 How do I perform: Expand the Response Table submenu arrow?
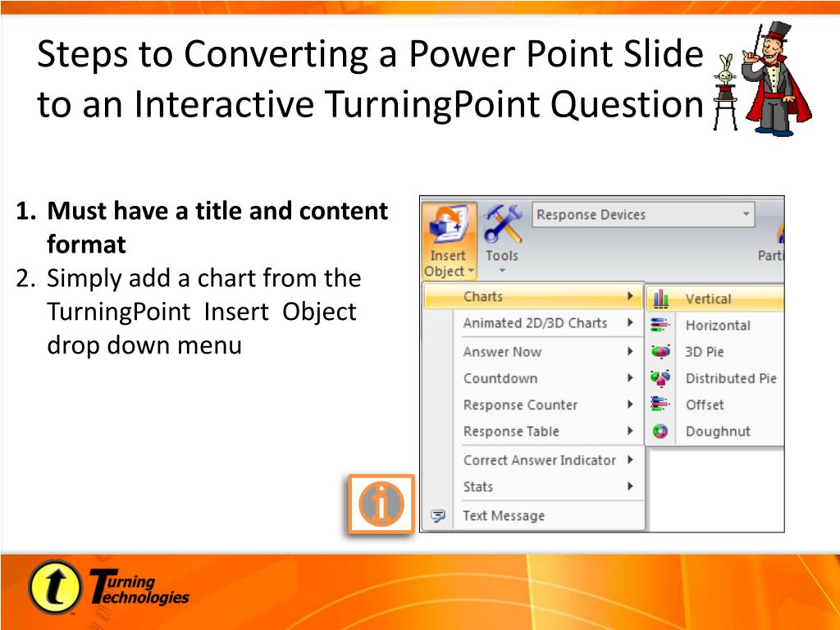click(630, 431)
